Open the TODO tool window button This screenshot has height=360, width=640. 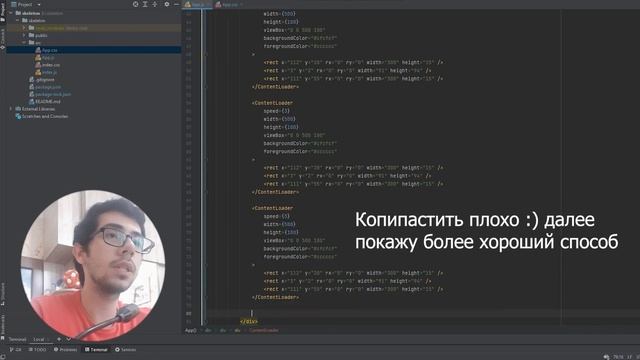(38, 350)
